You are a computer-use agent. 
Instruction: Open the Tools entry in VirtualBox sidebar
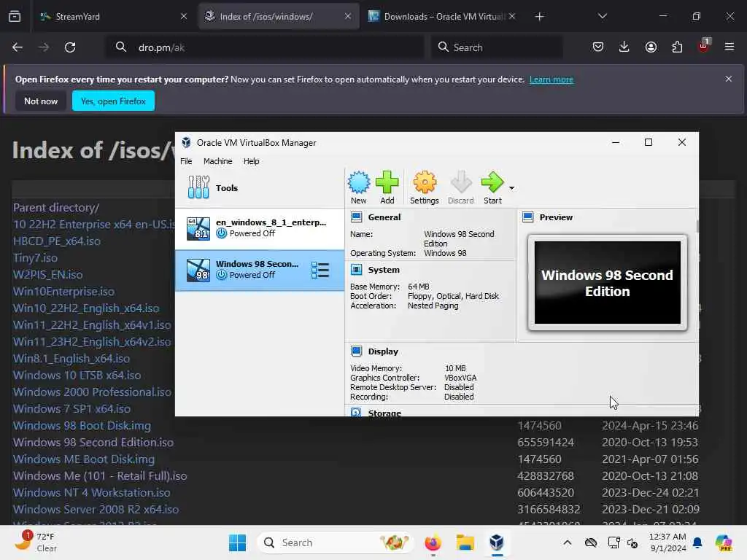pos(260,187)
